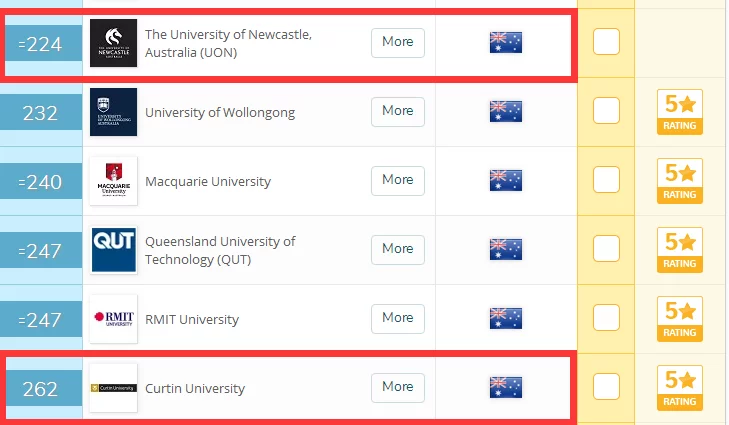Open the More button for Curtin University
729x425 pixels.
coord(397,387)
